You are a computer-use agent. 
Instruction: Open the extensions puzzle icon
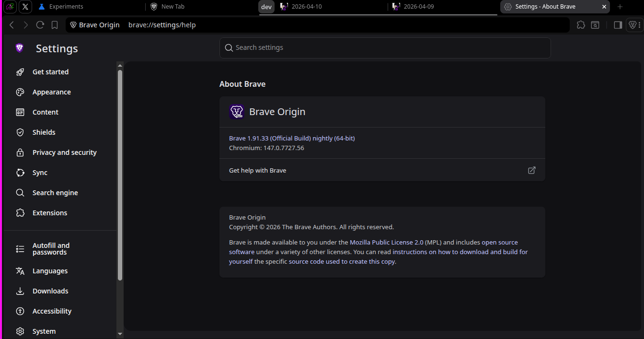coord(581,25)
